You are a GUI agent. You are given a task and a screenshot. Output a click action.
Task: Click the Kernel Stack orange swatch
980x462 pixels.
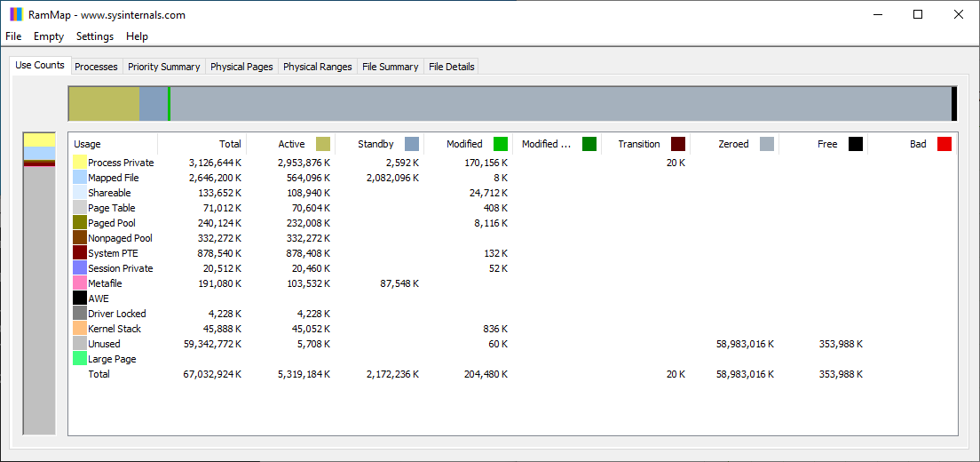(x=79, y=329)
